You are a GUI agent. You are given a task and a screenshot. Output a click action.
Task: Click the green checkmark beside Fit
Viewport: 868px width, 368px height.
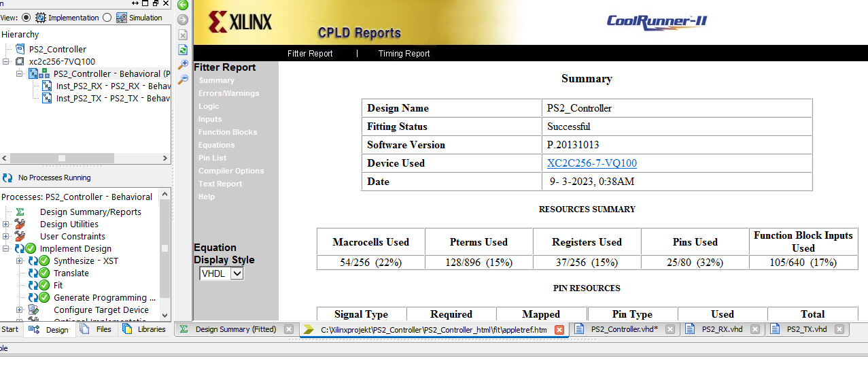(x=44, y=286)
